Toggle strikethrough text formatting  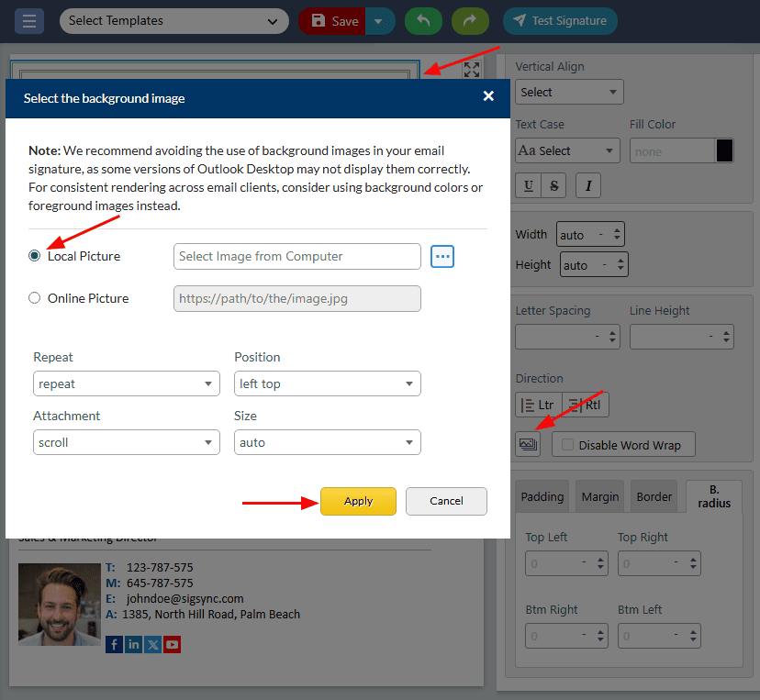(553, 185)
